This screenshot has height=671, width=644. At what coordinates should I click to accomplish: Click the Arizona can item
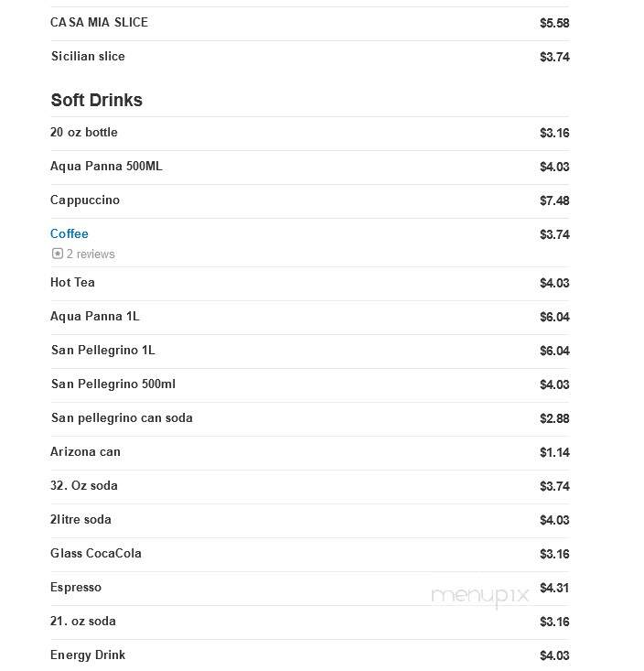point(85,451)
